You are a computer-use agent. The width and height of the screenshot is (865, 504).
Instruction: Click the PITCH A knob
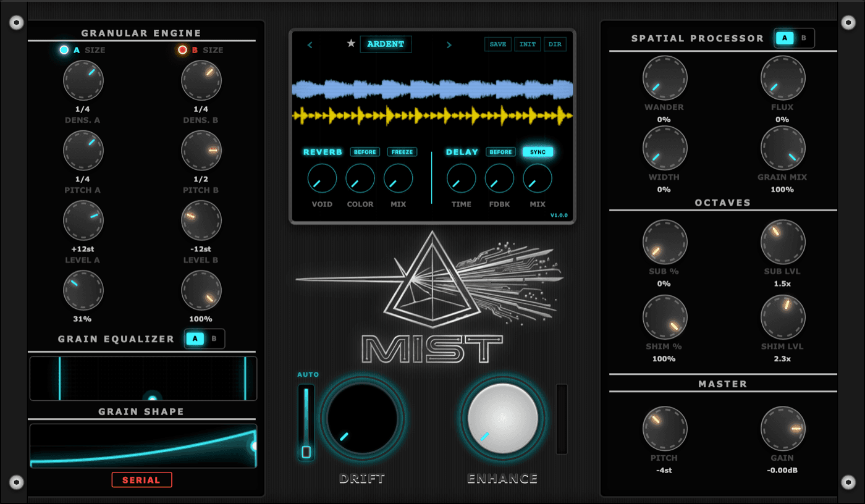coord(83,220)
